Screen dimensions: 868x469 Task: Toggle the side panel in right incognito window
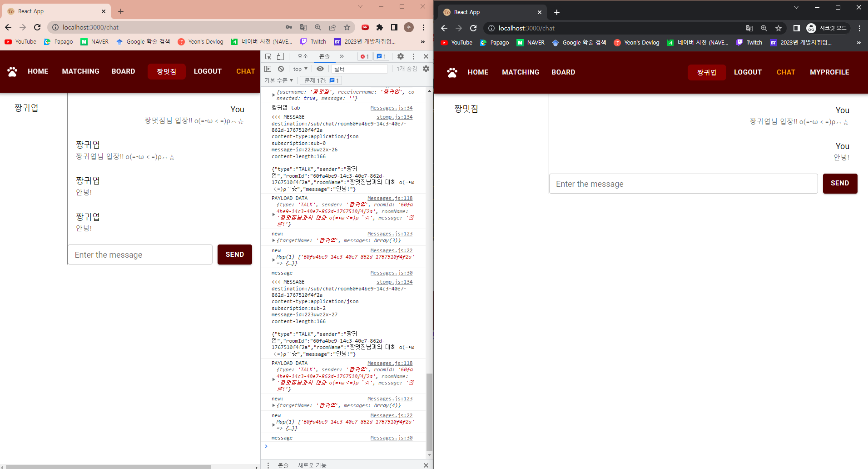pos(796,28)
